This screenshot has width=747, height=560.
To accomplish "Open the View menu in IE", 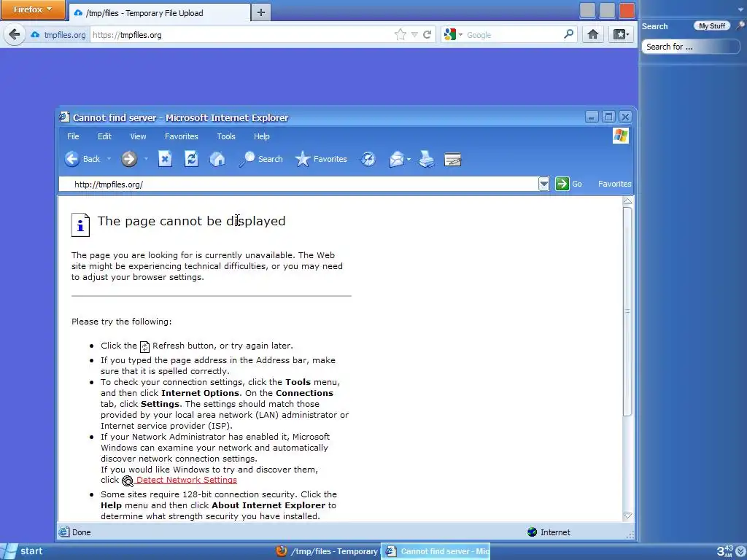I will click(x=138, y=136).
